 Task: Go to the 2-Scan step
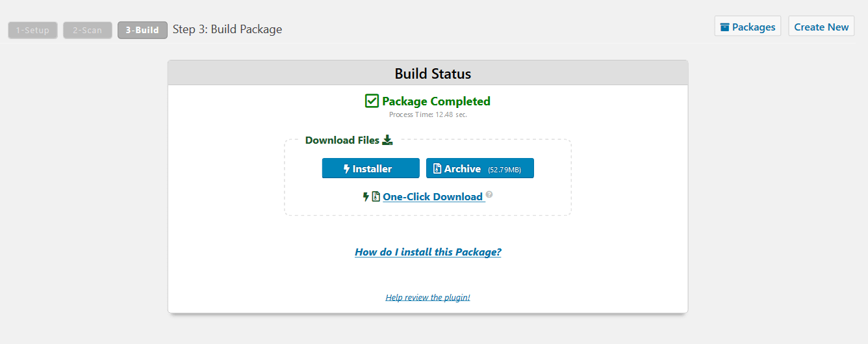point(88,30)
